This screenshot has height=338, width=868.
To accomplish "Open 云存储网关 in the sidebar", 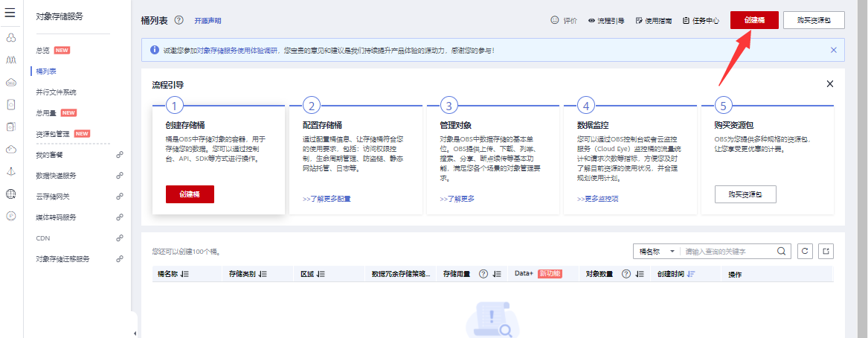I will coord(53,196).
